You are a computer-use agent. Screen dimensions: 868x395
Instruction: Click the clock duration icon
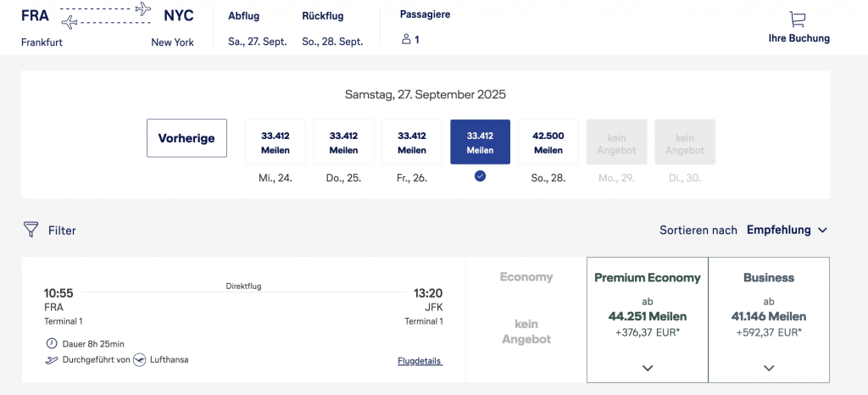[53, 343]
